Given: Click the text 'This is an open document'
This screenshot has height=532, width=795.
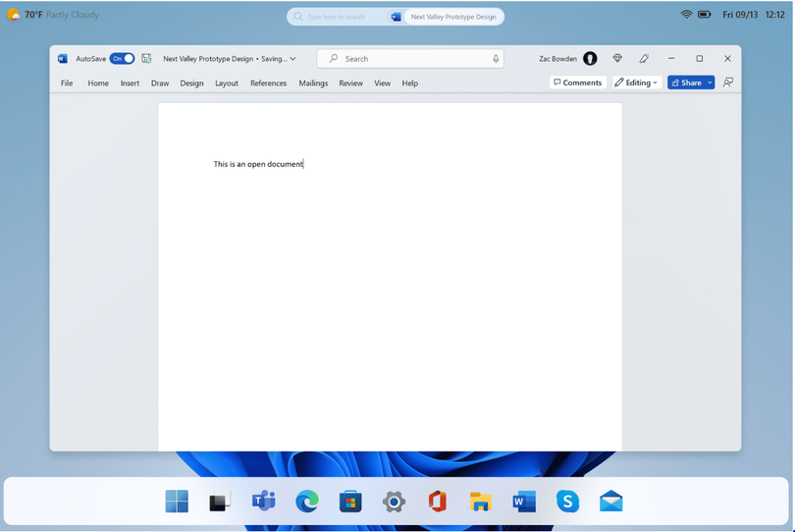Looking at the screenshot, I should (258, 164).
